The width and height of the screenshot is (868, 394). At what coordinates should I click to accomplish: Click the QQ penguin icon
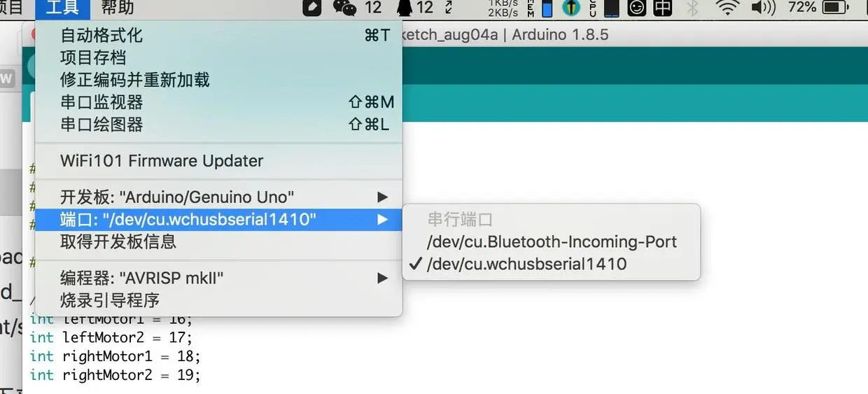[405, 8]
